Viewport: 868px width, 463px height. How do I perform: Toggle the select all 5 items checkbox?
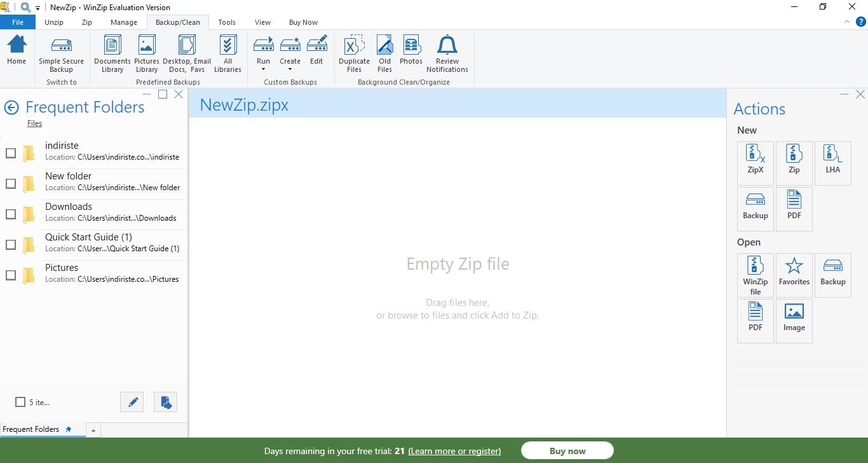(x=20, y=402)
